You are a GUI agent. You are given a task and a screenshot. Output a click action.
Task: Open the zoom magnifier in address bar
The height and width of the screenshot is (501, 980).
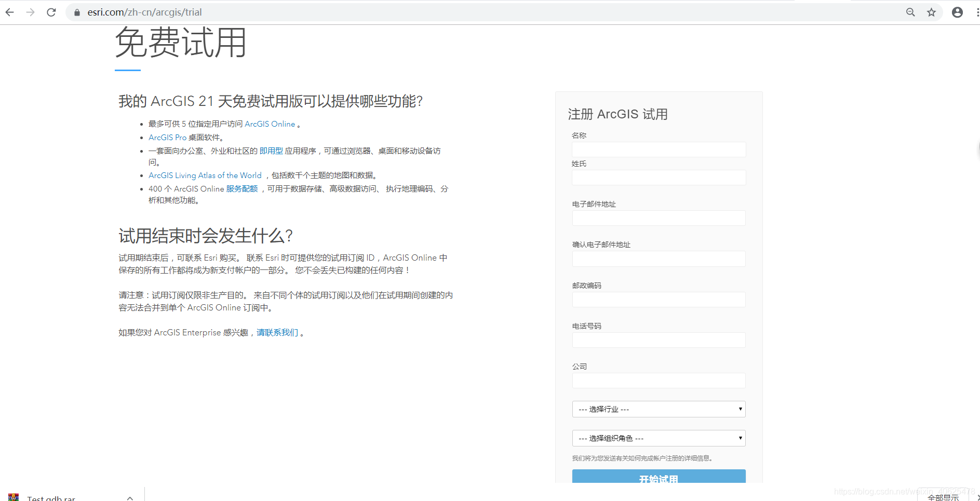(910, 12)
